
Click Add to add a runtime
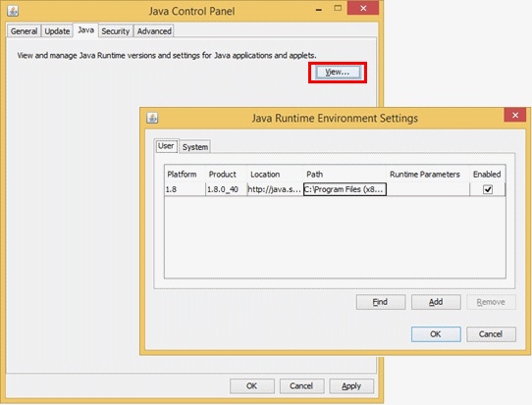click(436, 302)
